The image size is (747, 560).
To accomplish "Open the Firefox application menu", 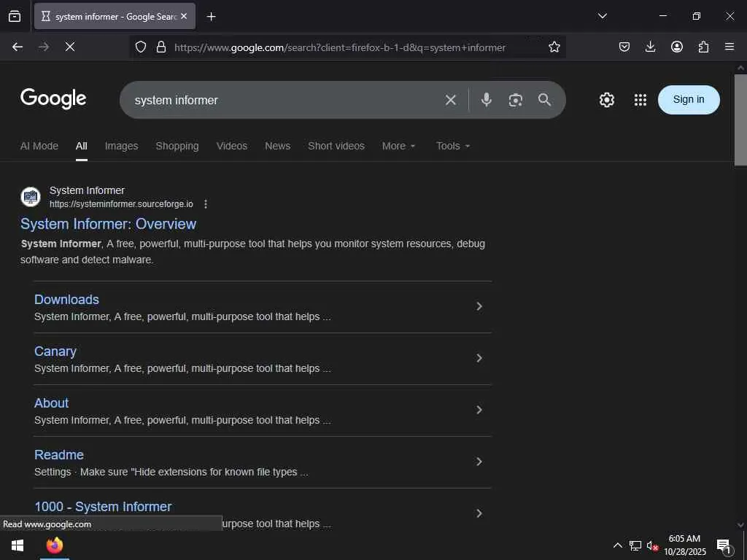I will pos(729,47).
